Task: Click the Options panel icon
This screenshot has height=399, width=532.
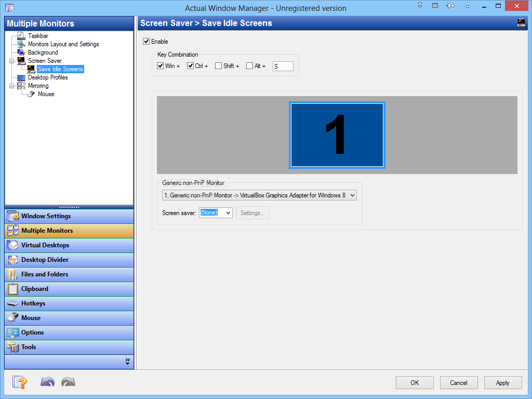Action: pos(13,332)
